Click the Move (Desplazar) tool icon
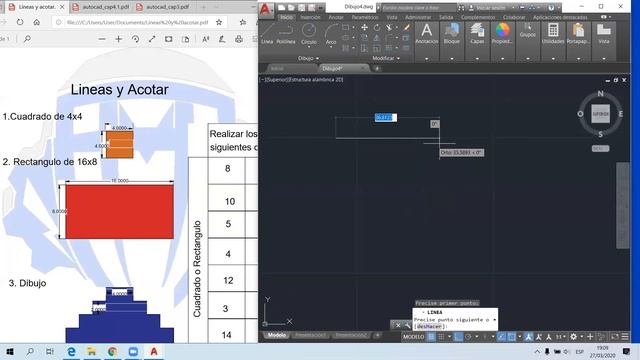The image size is (640, 360). click(364, 28)
